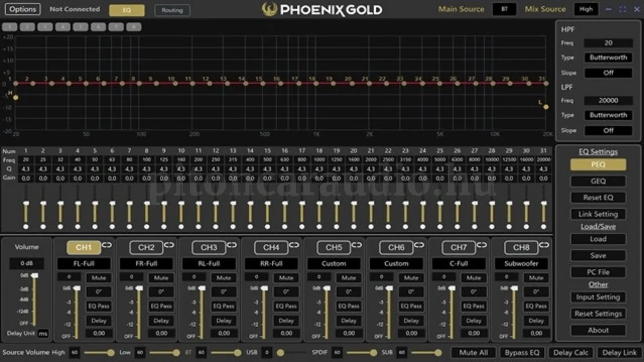Open HPF Type Butterworth dropdown

tap(608, 57)
